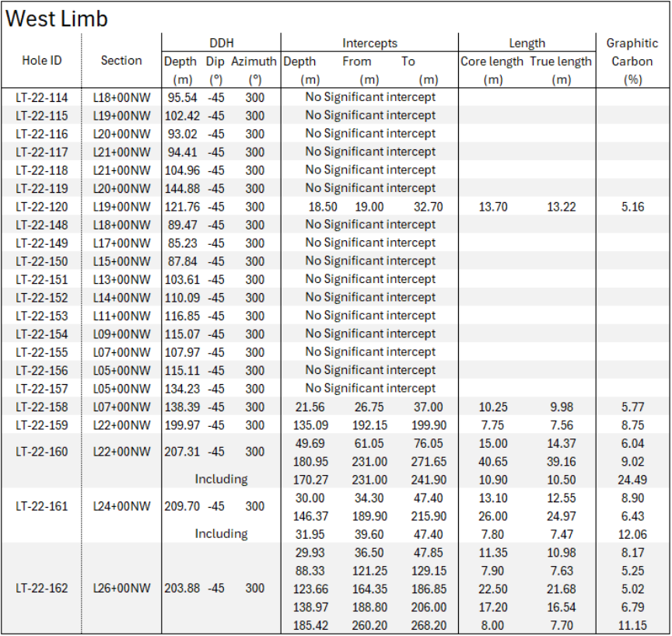Select the LT-22-162 hole ID cell
Image resolution: width=672 pixels, height=636 pixels.
[x=41, y=589]
